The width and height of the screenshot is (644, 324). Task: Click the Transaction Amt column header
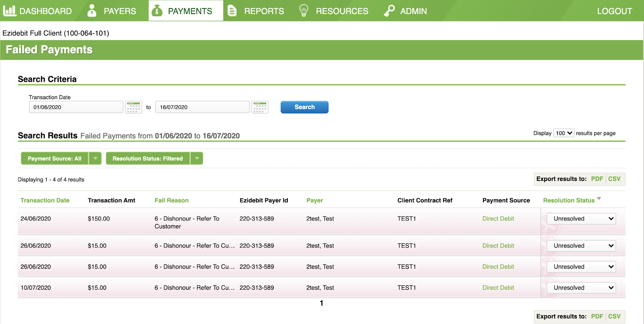pos(111,200)
